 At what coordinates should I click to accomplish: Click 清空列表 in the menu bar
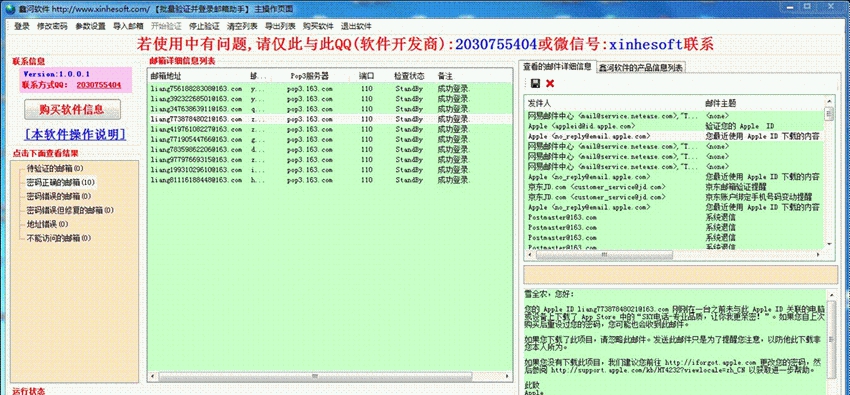click(242, 26)
